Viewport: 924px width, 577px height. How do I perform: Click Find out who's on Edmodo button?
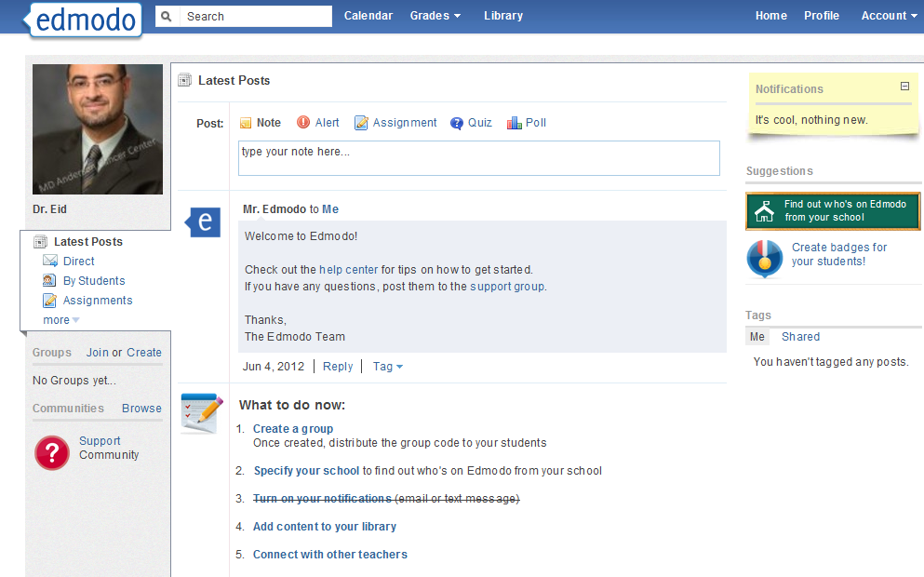click(833, 211)
